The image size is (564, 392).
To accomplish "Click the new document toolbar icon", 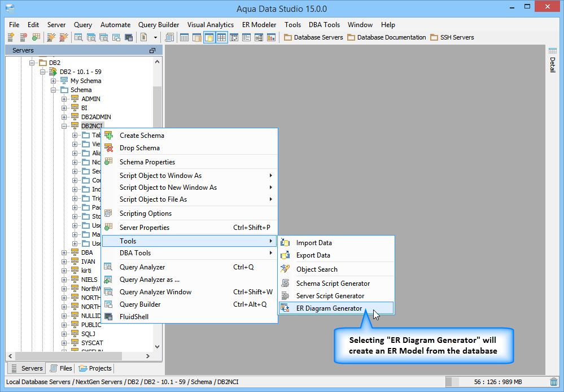I will point(143,37).
